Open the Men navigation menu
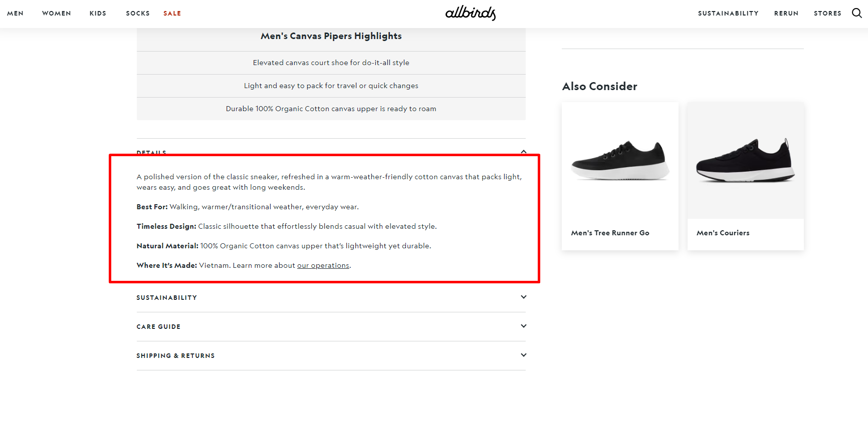 click(x=15, y=14)
